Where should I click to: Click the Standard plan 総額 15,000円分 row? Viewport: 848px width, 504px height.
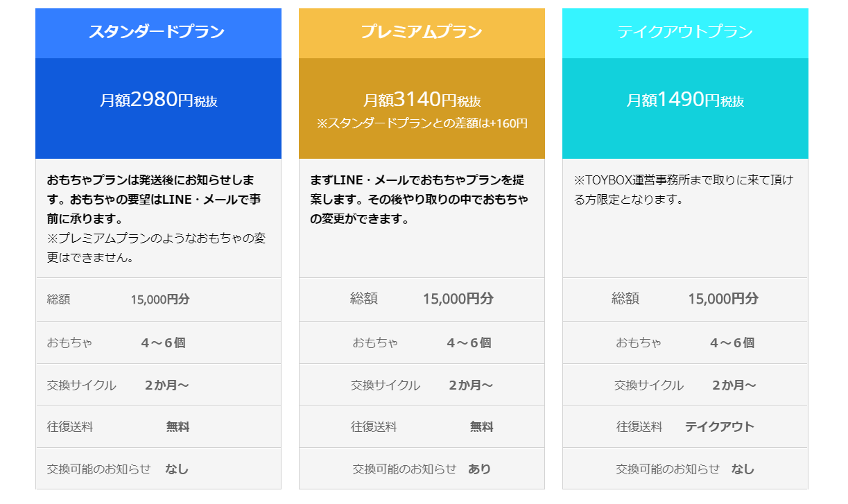(x=158, y=299)
